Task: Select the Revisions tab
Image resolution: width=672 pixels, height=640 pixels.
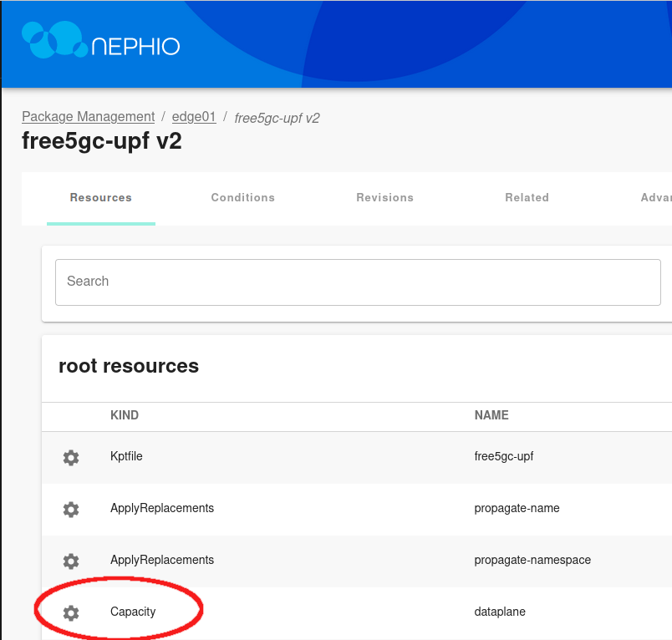Action: tap(384, 198)
